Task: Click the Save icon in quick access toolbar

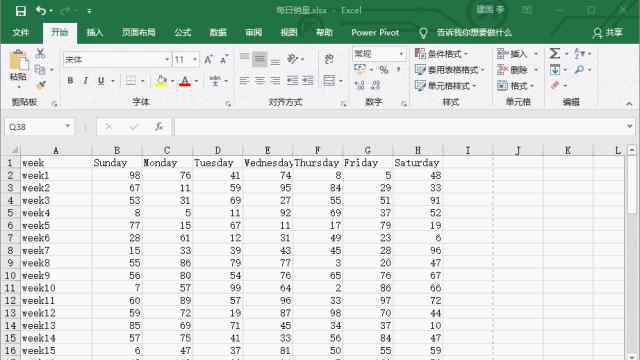Action: [20, 11]
